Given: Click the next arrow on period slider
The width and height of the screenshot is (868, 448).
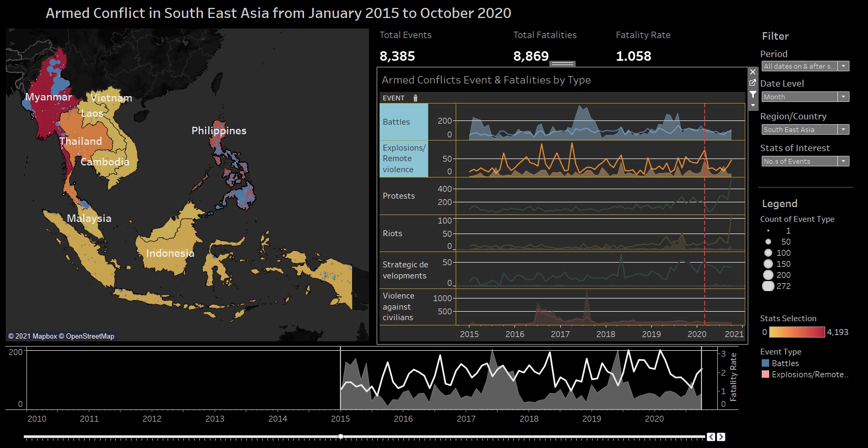Looking at the screenshot, I should pyautogui.click(x=721, y=437).
